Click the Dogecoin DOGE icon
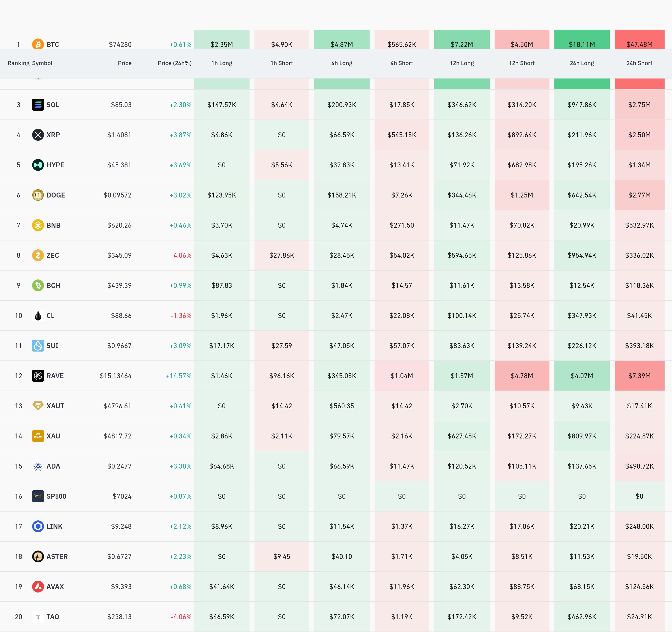Image resolution: width=672 pixels, height=632 pixels. tap(38, 195)
